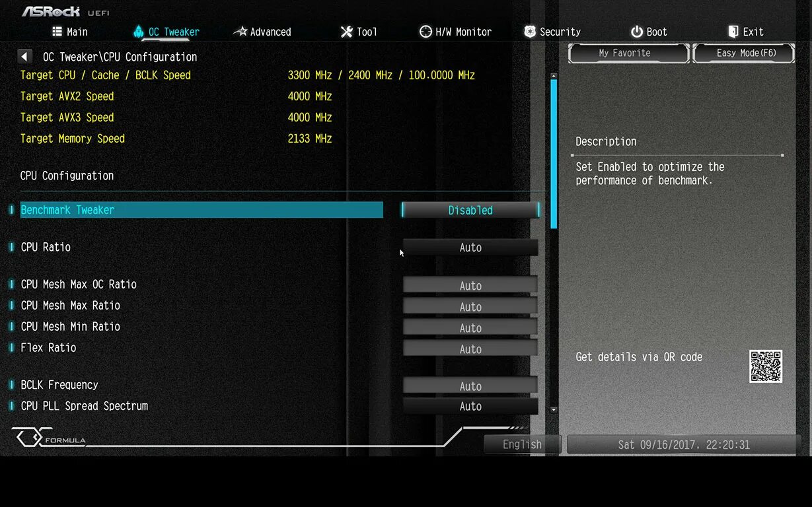
Task: Open Flex Ratio Auto value
Action: [470, 349]
